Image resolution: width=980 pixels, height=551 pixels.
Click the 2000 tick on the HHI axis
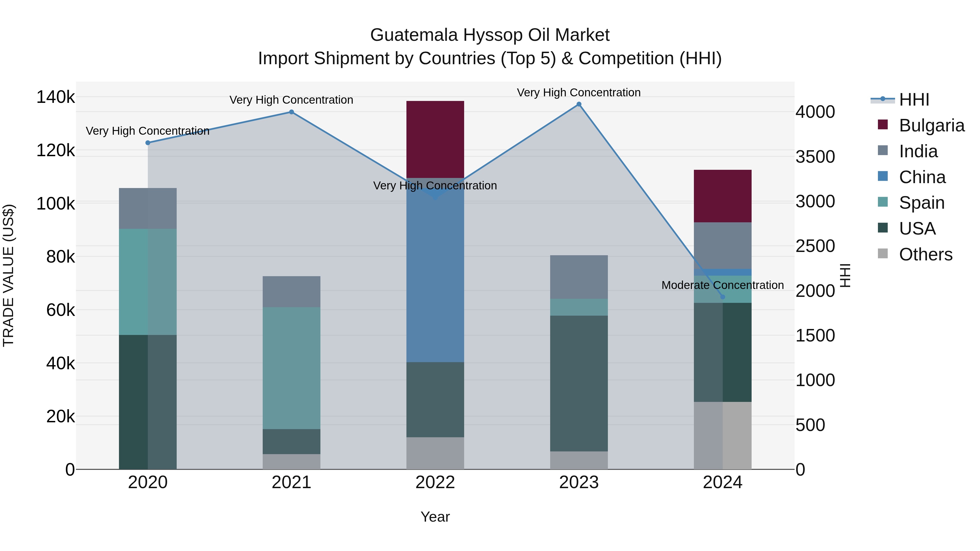(x=816, y=291)
